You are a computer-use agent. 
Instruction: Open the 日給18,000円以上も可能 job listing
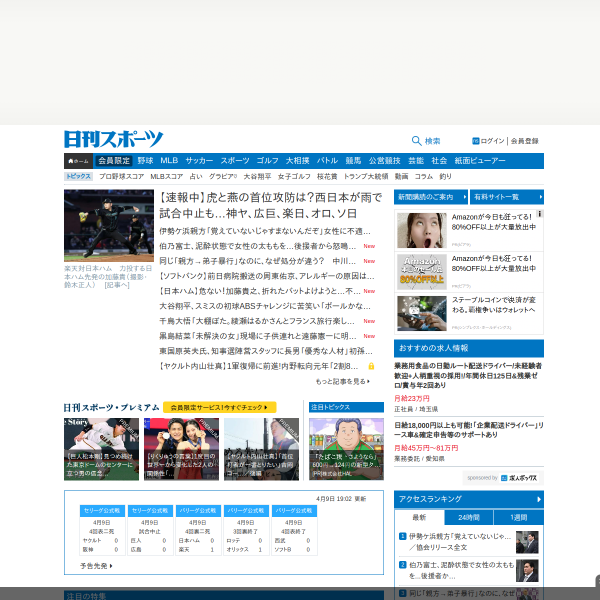coord(469,430)
